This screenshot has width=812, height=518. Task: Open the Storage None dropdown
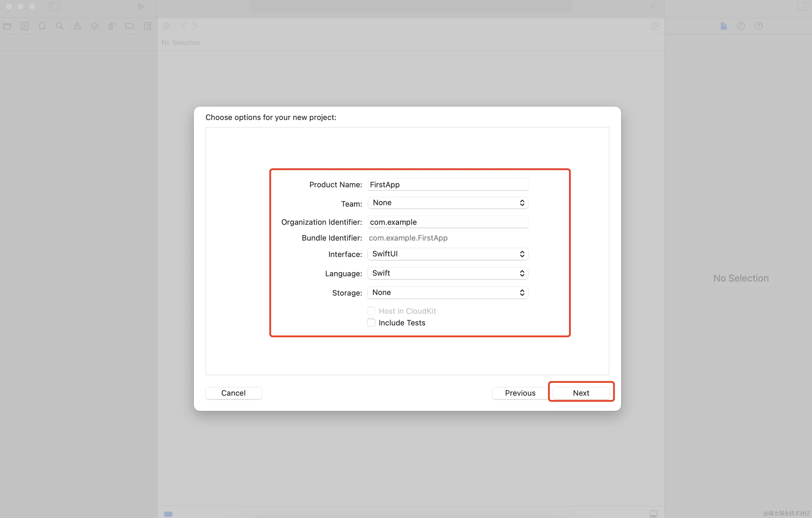pyautogui.click(x=448, y=292)
